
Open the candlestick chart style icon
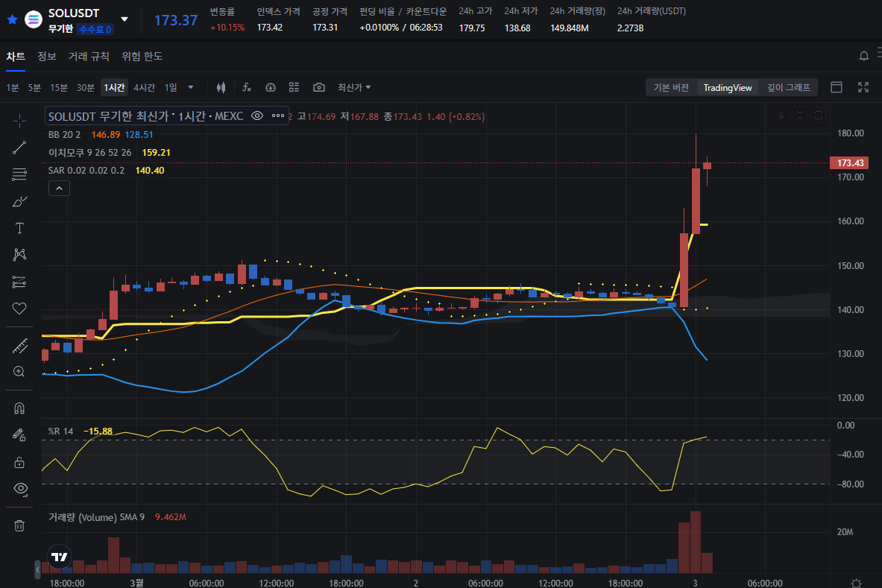(221, 87)
